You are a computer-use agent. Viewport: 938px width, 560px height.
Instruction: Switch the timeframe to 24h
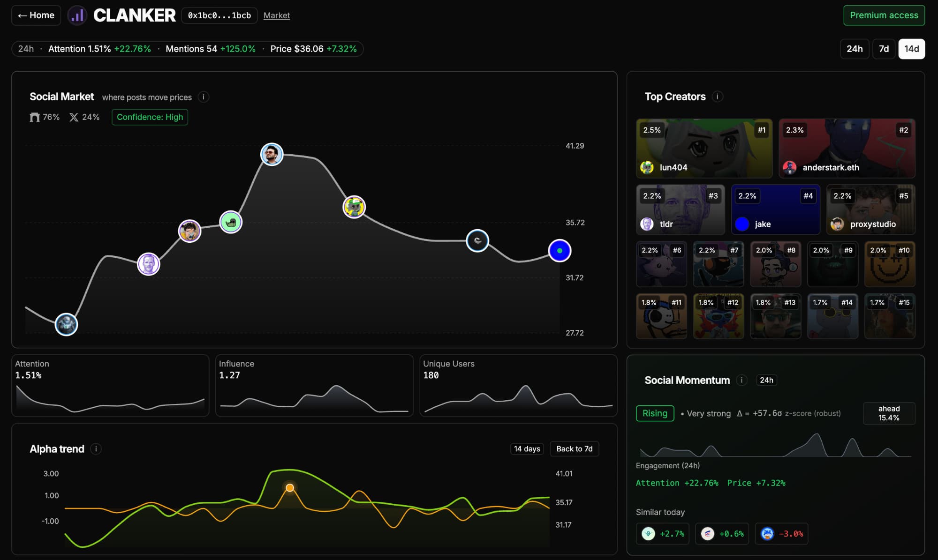[x=854, y=49]
